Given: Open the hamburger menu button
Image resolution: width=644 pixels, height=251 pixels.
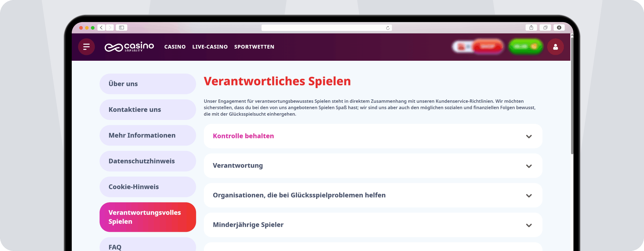Looking at the screenshot, I should point(86,47).
